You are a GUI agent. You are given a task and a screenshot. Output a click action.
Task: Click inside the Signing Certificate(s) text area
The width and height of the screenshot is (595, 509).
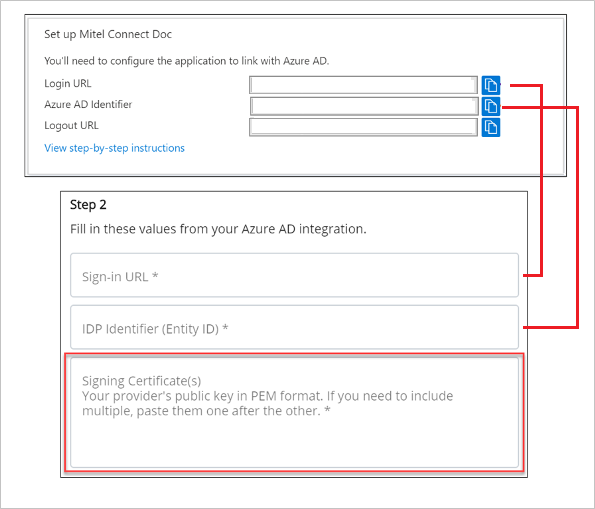coord(294,413)
